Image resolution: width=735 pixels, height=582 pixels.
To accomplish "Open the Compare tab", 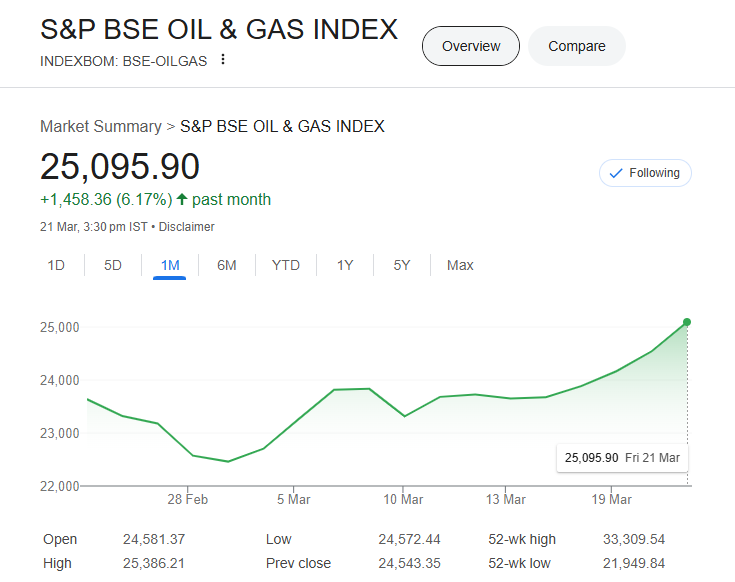I will coord(577,46).
